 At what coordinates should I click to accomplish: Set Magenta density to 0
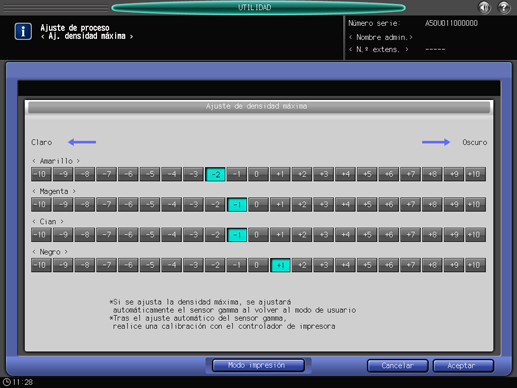click(259, 204)
